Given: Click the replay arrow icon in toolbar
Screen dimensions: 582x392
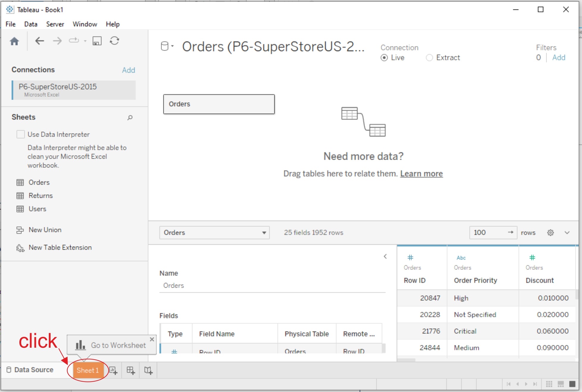Looking at the screenshot, I should [x=74, y=40].
